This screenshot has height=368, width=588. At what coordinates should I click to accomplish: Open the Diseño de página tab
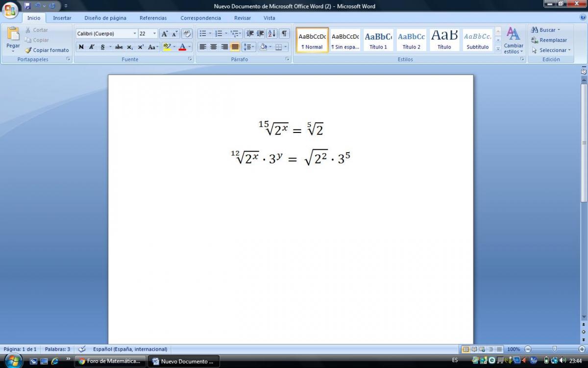pyautogui.click(x=105, y=18)
